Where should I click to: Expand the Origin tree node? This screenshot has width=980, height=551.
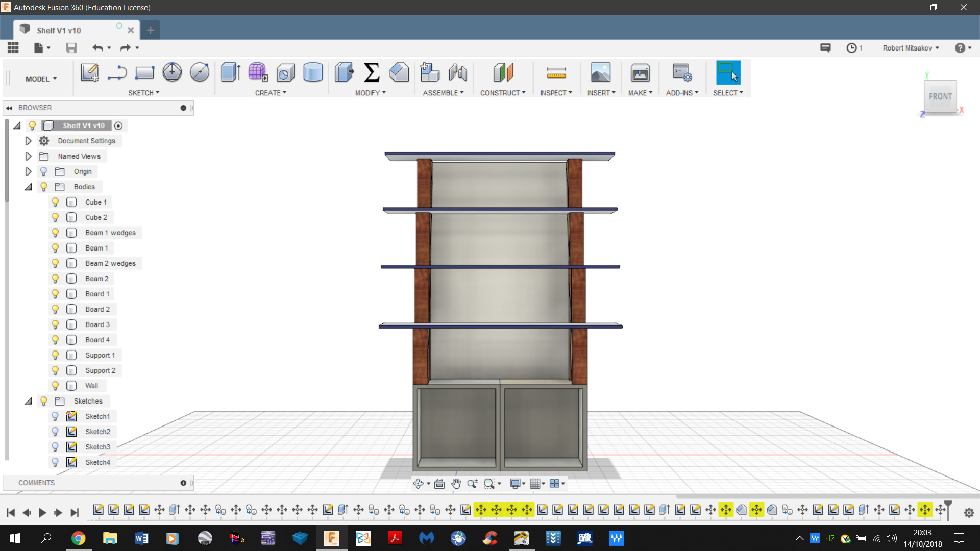pos(29,171)
